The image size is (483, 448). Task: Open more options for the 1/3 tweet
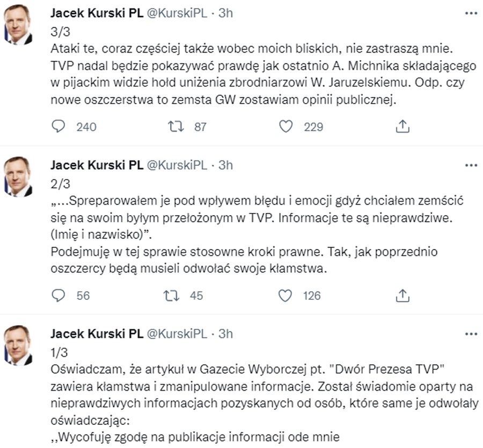[471, 334]
